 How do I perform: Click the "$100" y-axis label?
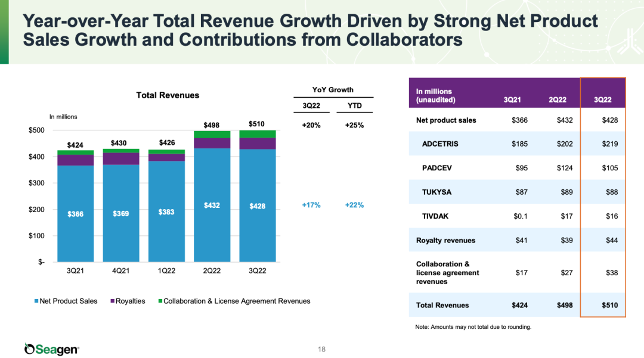point(36,236)
